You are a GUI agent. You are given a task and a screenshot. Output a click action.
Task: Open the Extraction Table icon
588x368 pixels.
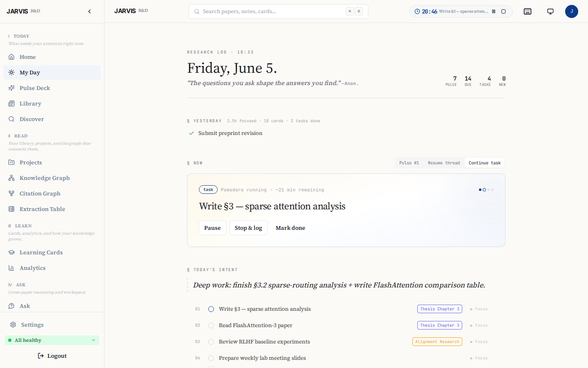click(11, 209)
